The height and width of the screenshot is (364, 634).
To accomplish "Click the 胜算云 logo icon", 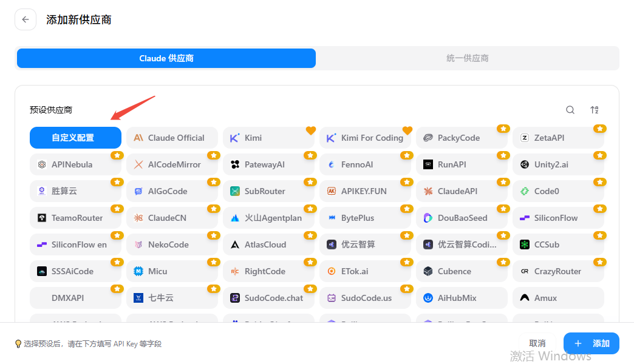I will 42,191.
